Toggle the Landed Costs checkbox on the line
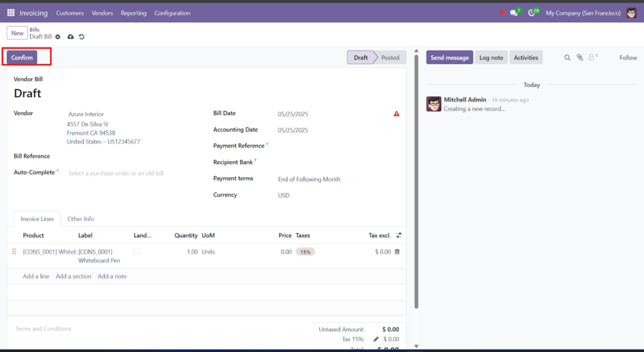This screenshot has height=352, width=644. click(136, 251)
